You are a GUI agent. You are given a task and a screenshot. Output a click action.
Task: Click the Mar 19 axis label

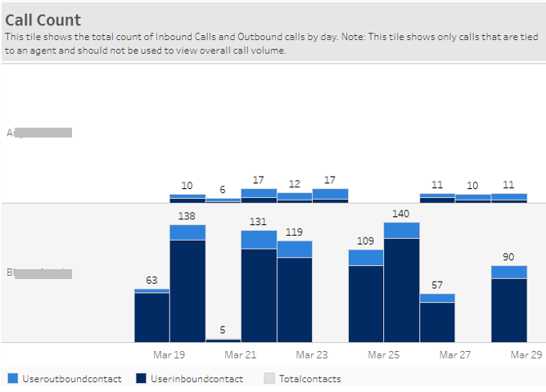pos(169,355)
